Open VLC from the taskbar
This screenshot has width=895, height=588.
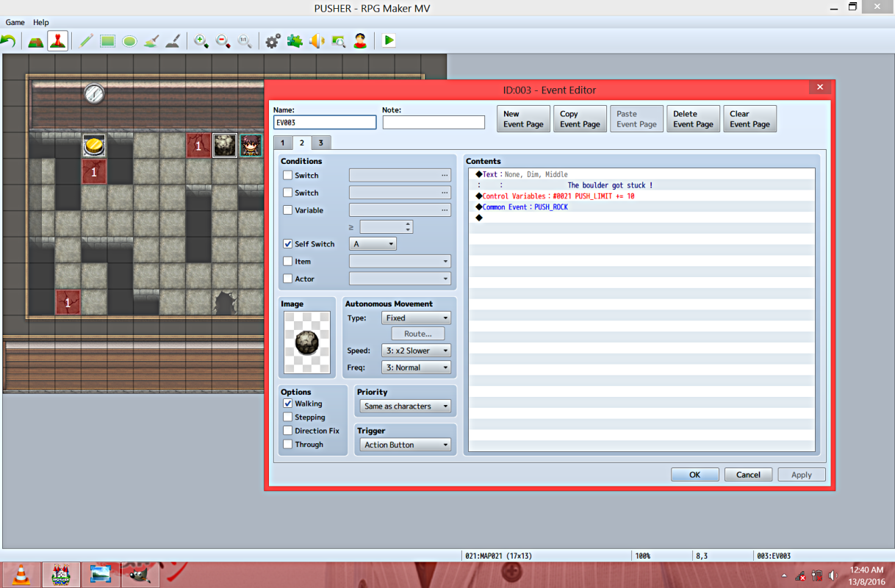tap(21, 575)
